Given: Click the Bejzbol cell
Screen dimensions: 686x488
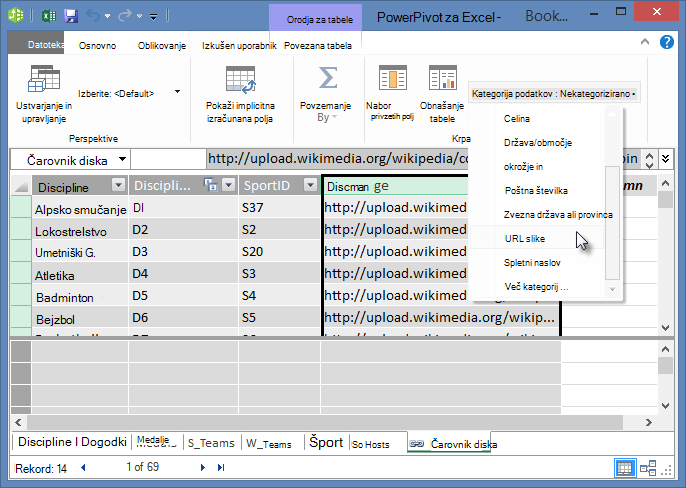Looking at the screenshot, I should (x=80, y=319).
